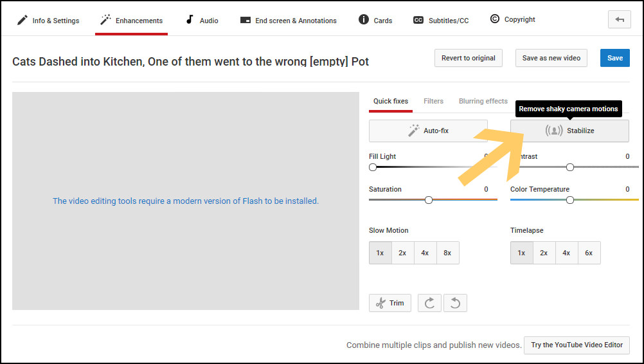Try the YouTube Video Editor
Screen dimensions: 644x364
click(577, 345)
